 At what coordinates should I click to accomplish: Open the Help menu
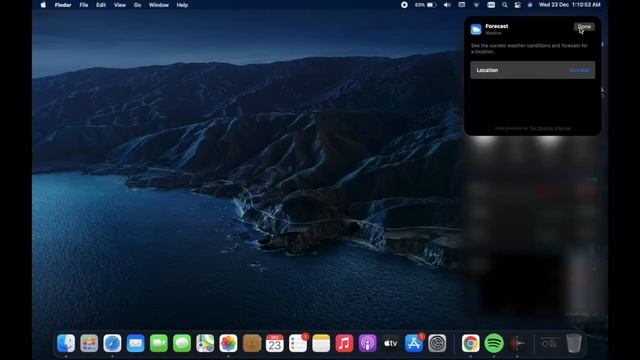click(x=182, y=5)
